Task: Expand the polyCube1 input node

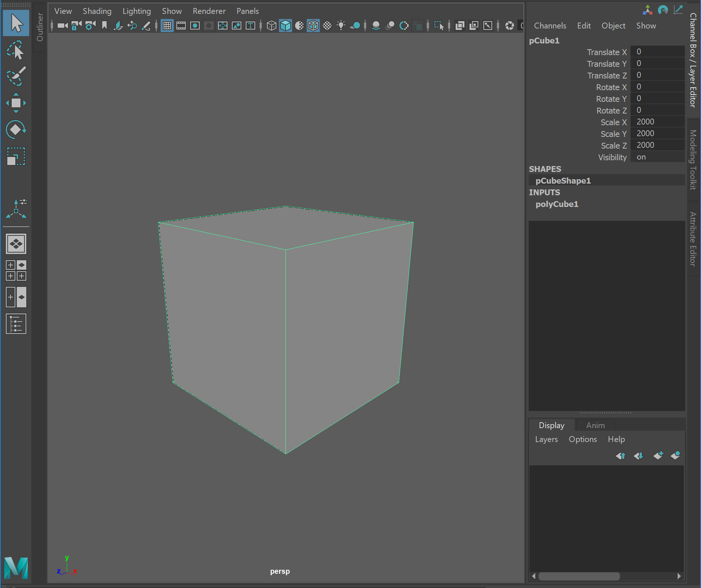Action: [557, 204]
